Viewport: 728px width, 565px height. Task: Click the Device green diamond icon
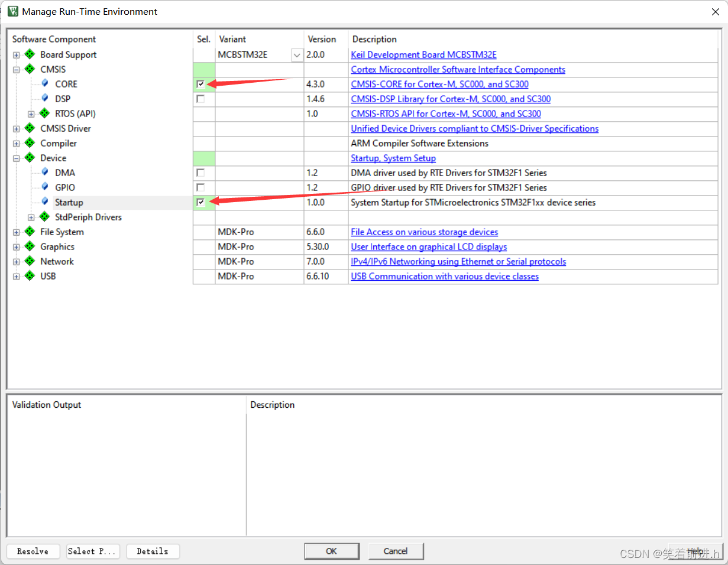(30, 158)
